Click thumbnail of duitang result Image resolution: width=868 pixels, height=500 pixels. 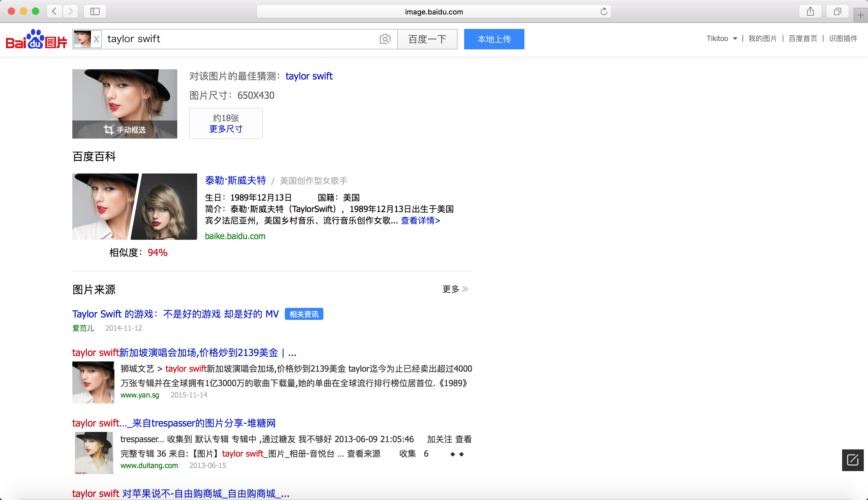coord(94,453)
